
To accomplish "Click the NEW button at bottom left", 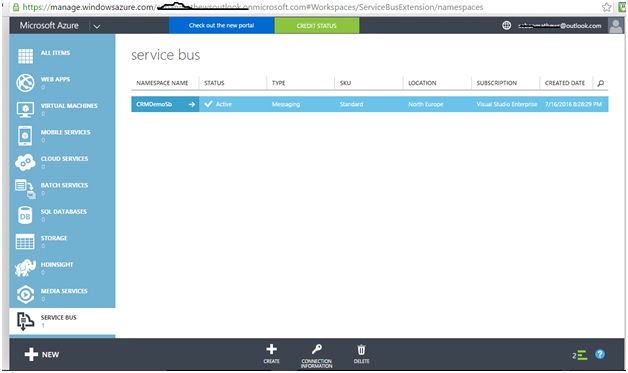I will 42,355.
